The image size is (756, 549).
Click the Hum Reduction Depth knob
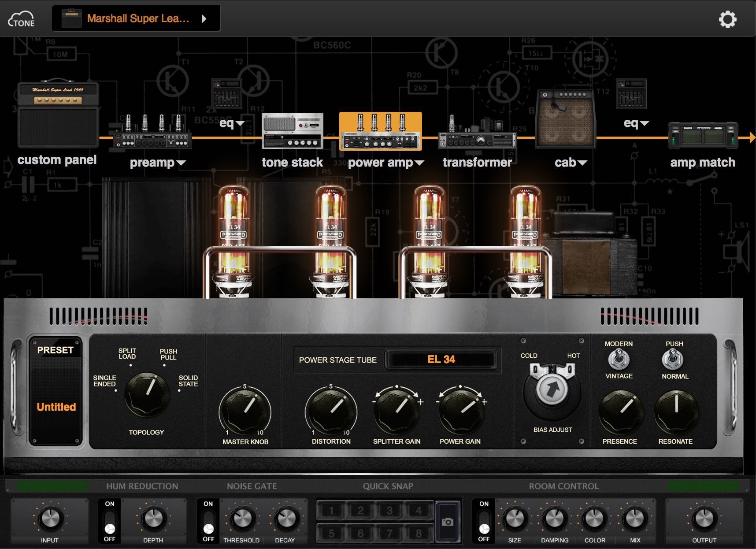click(x=153, y=519)
